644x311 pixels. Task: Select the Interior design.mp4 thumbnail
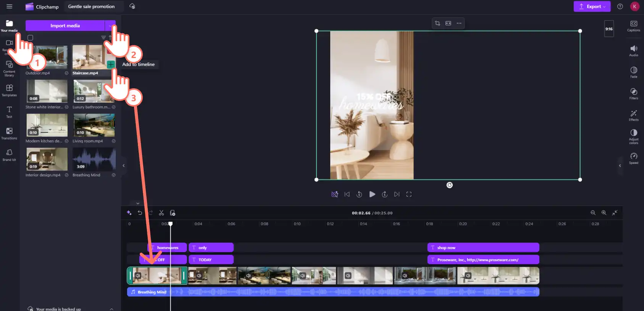[x=47, y=159]
